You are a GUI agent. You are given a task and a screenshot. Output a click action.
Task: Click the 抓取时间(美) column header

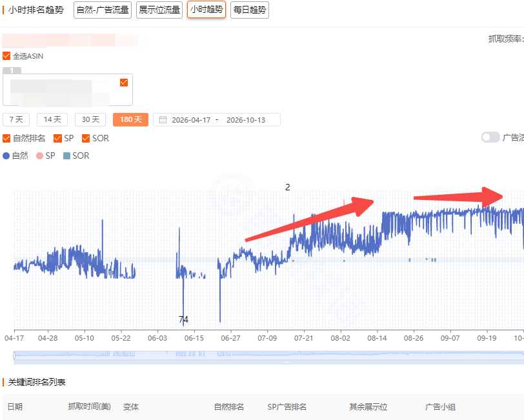[x=89, y=406]
